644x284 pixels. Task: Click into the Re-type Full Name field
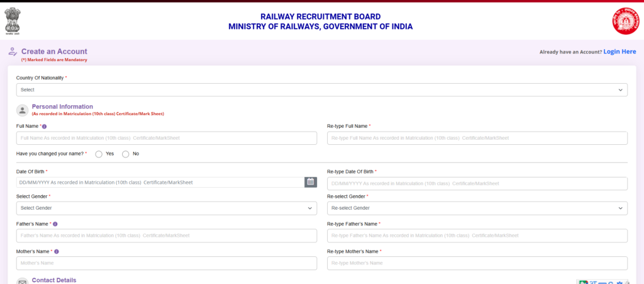[x=477, y=138]
